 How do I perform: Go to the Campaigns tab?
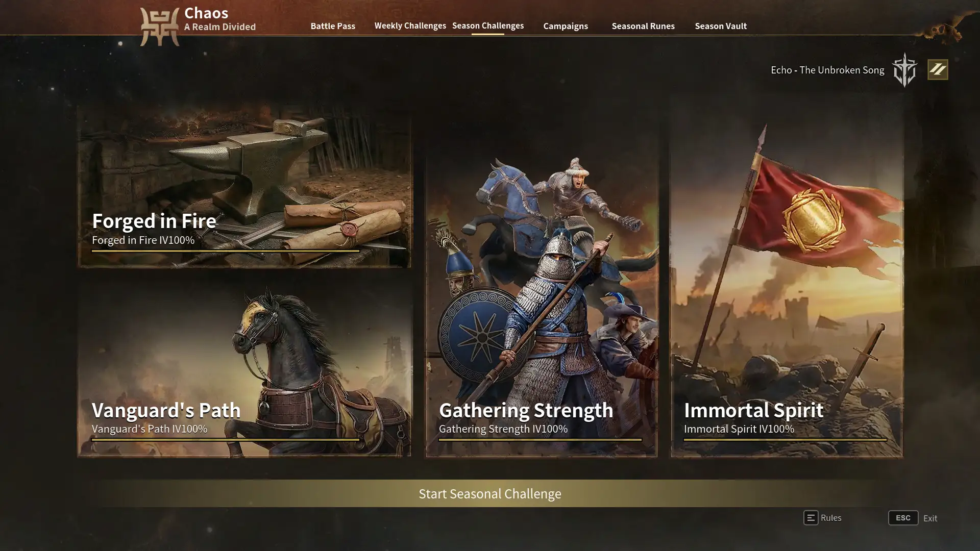click(566, 26)
